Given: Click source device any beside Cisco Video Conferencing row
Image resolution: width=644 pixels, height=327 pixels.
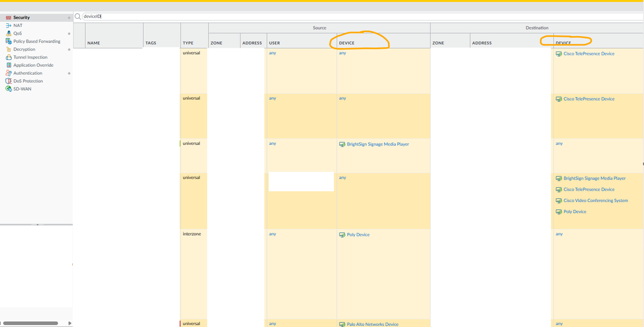Looking at the screenshot, I should [342, 178].
